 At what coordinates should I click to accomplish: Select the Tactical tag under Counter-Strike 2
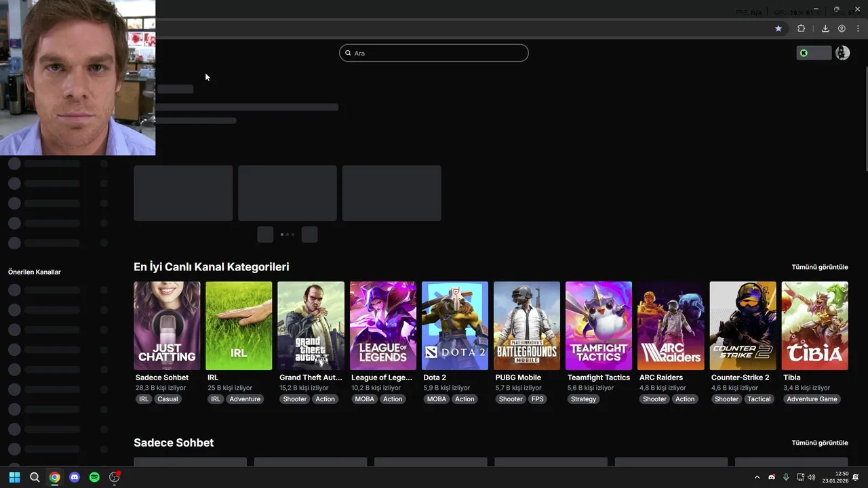759,399
